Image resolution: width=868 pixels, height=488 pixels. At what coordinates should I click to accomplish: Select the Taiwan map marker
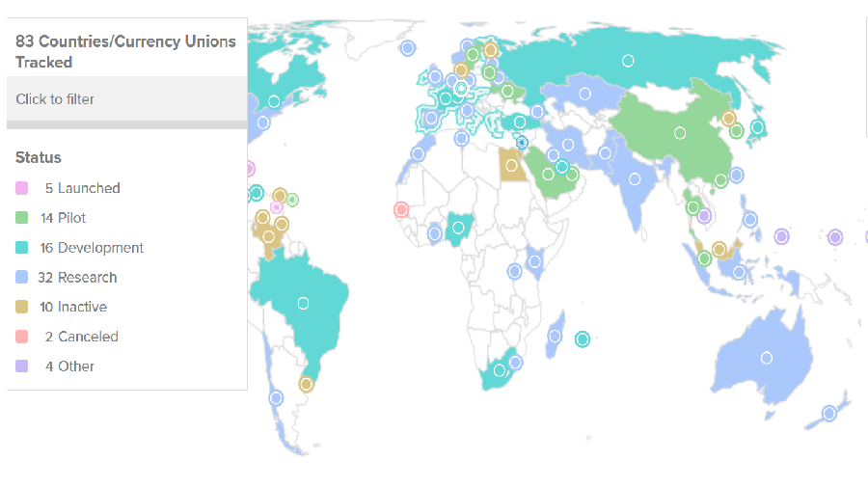[x=736, y=176]
